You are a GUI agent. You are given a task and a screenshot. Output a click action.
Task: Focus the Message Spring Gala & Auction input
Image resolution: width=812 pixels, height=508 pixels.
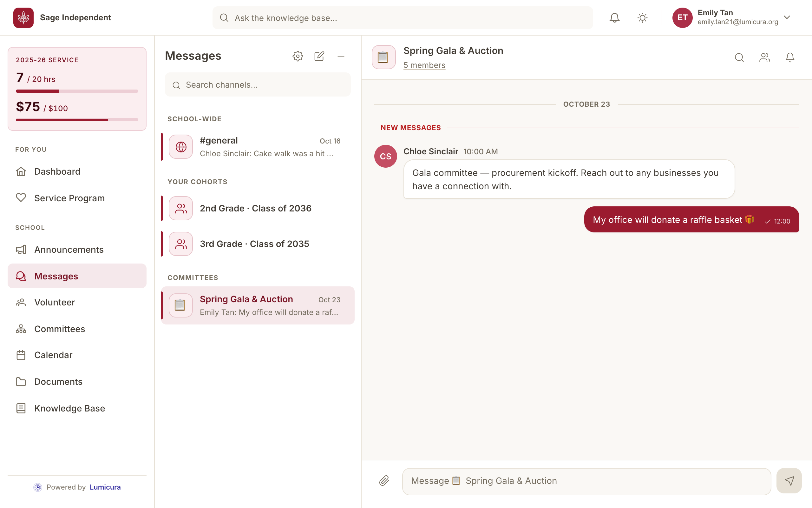(586, 481)
